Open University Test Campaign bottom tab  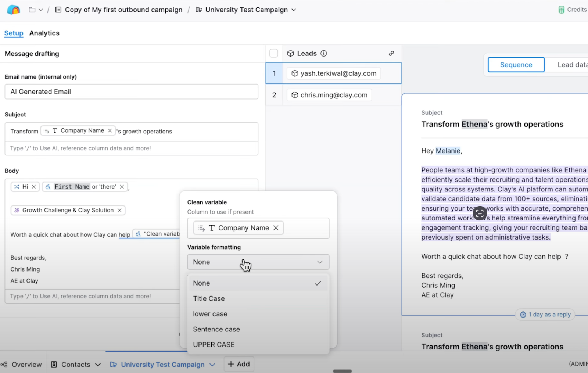[162, 364]
